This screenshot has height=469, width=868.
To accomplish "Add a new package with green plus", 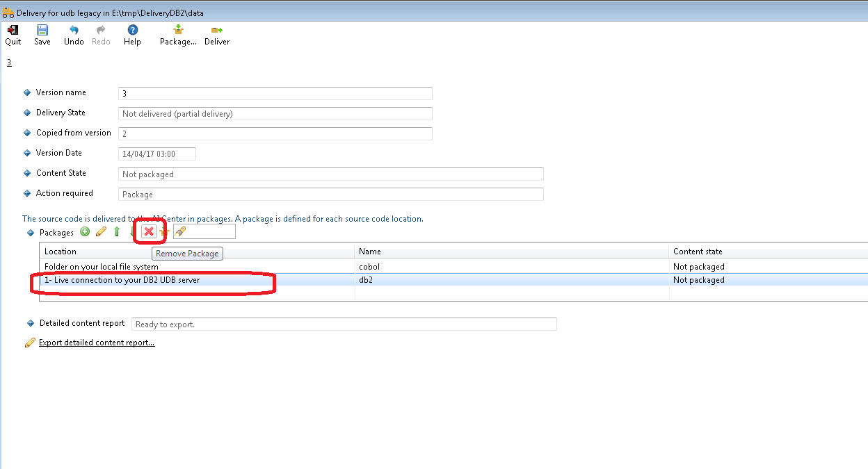I will [x=85, y=232].
